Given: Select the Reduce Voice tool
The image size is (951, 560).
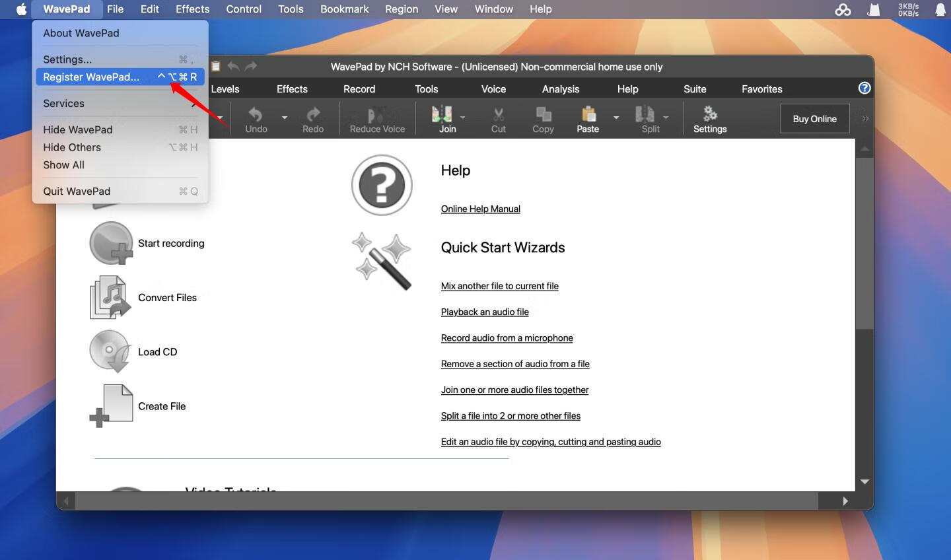Looking at the screenshot, I should (x=377, y=120).
